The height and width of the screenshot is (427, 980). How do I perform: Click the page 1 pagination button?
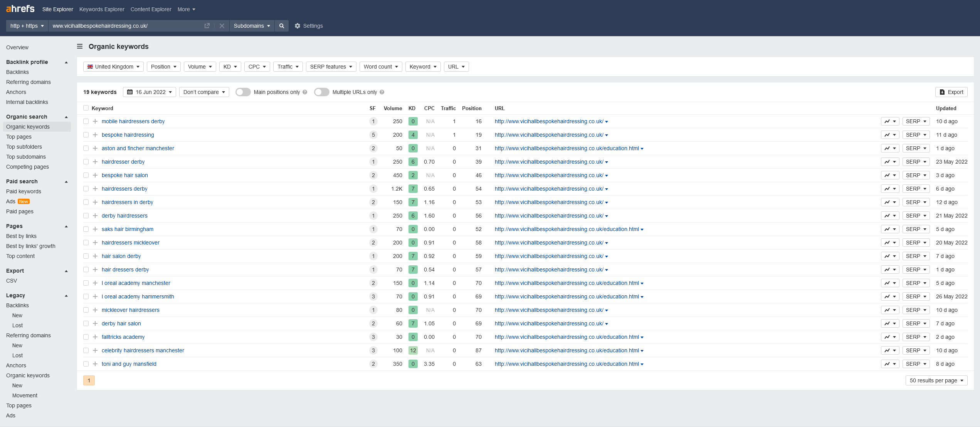89,380
